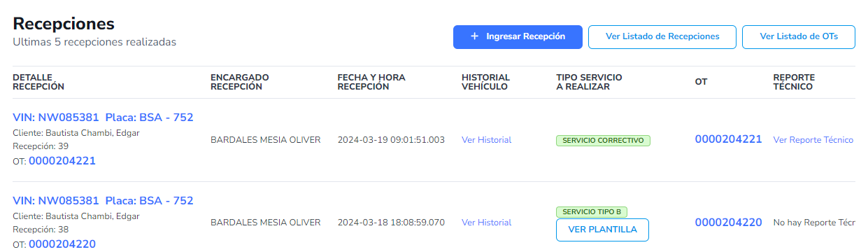Click the plus icon on Ingresar Recepción
The width and height of the screenshot is (868, 252).
point(474,36)
